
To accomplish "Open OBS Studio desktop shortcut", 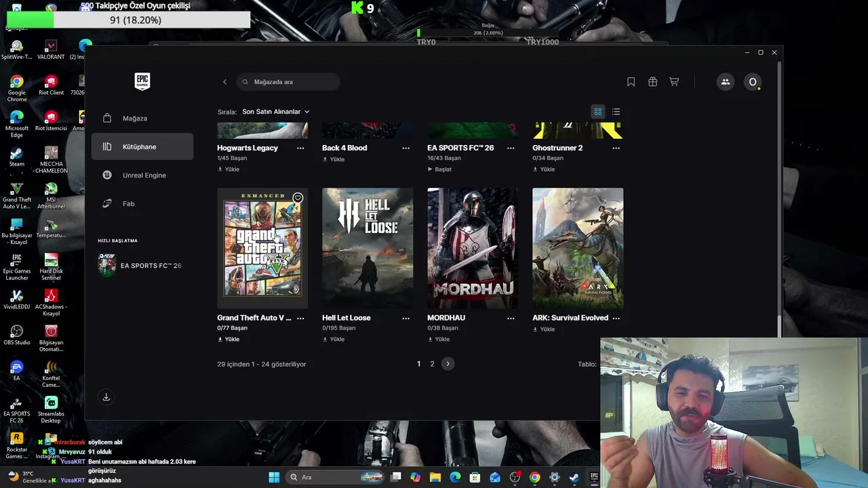I will pos(17,335).
